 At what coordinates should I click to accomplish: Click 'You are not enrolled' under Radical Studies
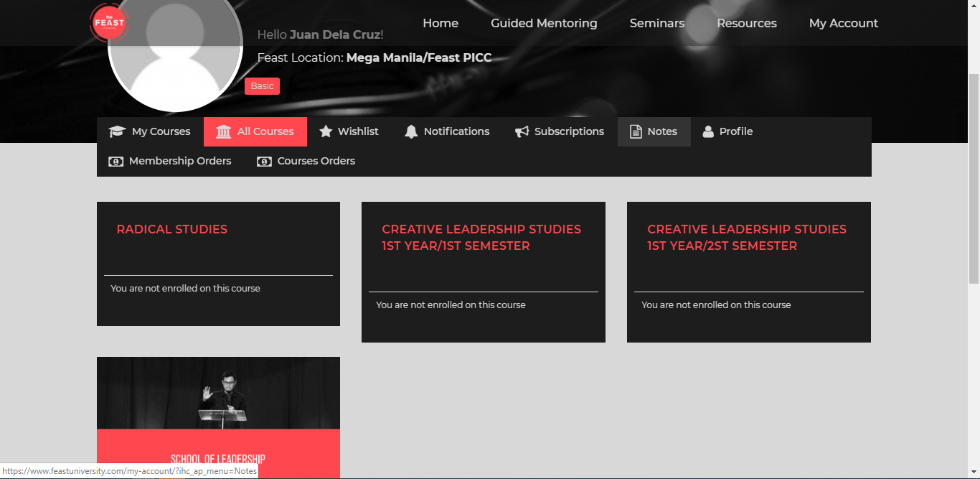click(185, 289)
